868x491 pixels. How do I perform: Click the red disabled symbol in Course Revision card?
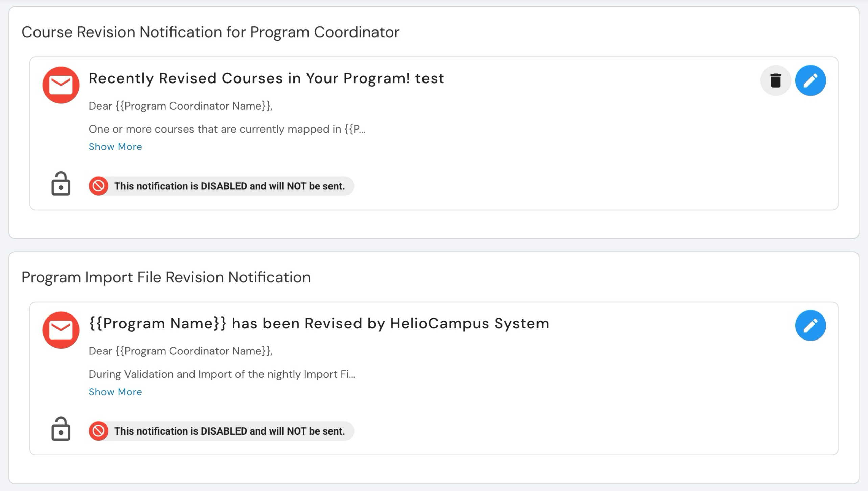pos(98,186)
